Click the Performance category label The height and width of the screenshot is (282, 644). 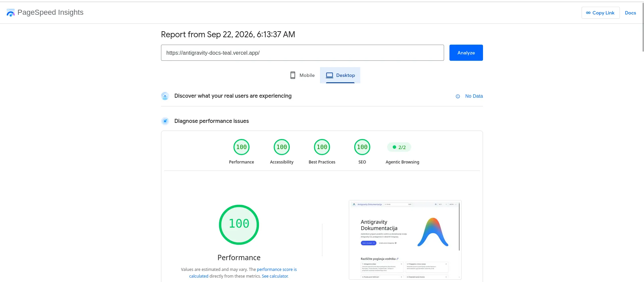tap(241, 162)
